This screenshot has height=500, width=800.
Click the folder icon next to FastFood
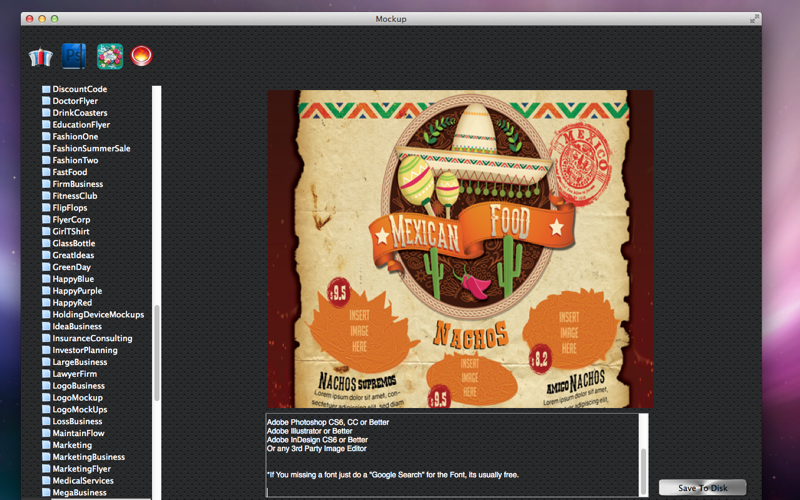[46, 172]
